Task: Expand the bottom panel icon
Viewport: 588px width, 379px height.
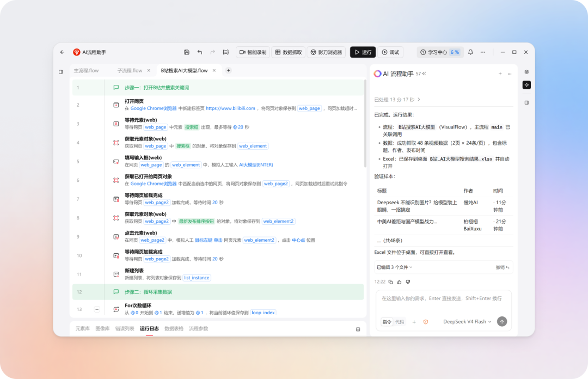Action: [358, 329]
